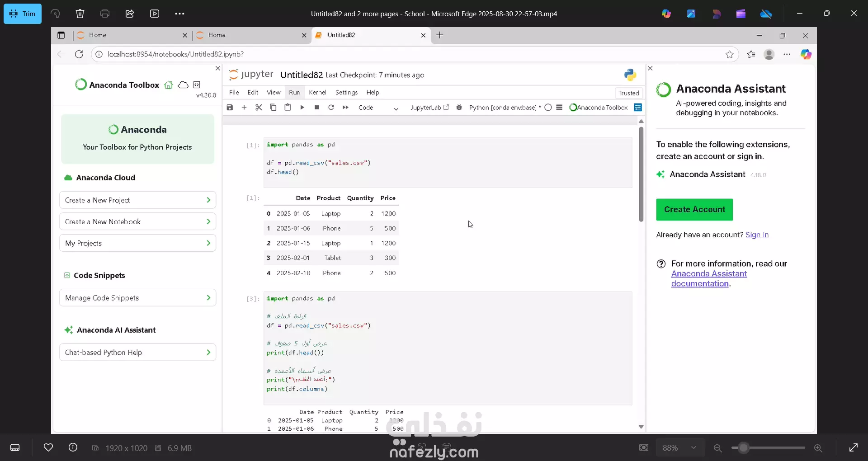Open Anaconda Assistant documentation link
Viewport: 868px width, 461px height.
point(709,278)
